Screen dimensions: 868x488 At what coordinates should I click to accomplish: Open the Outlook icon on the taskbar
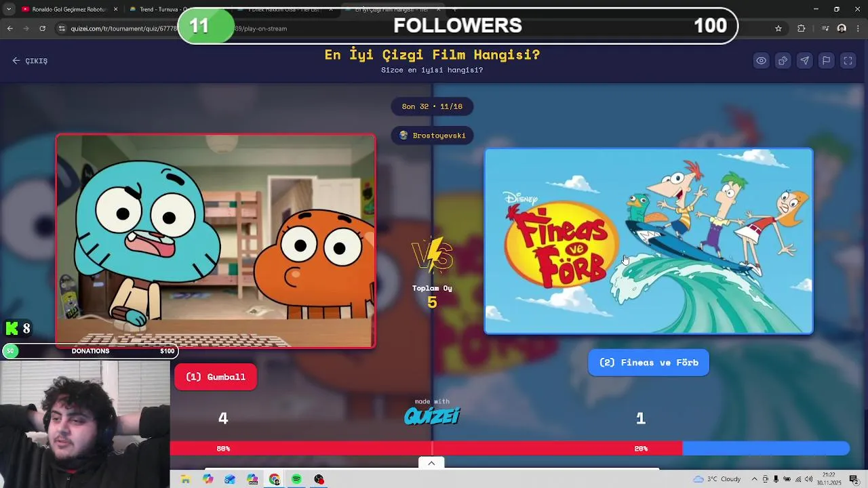click(230, 479)
